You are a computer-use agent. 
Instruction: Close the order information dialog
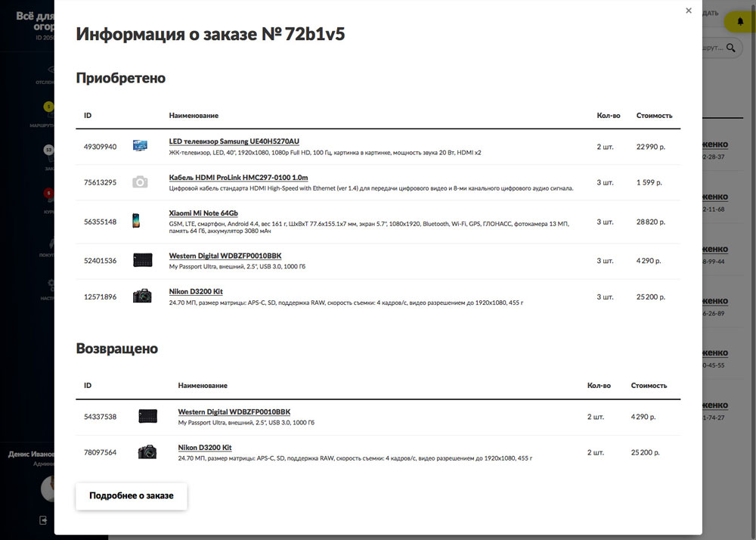point(689,11)
